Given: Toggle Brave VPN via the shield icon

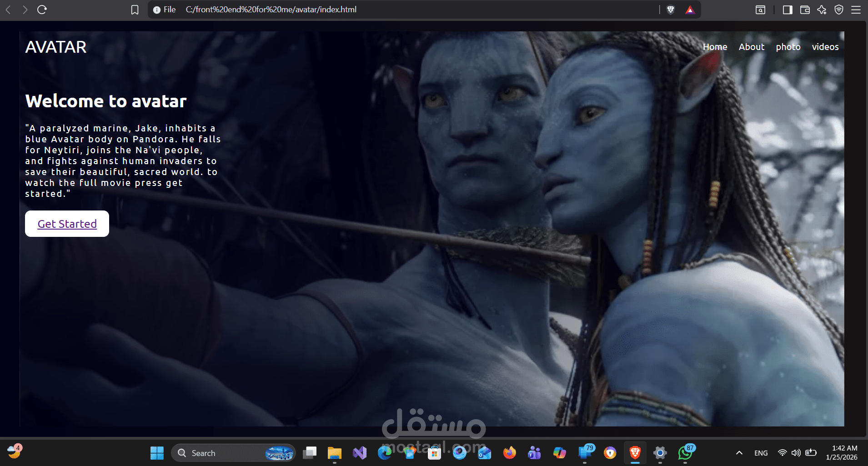Looking at the screenshot, I should tap(839, 10).
